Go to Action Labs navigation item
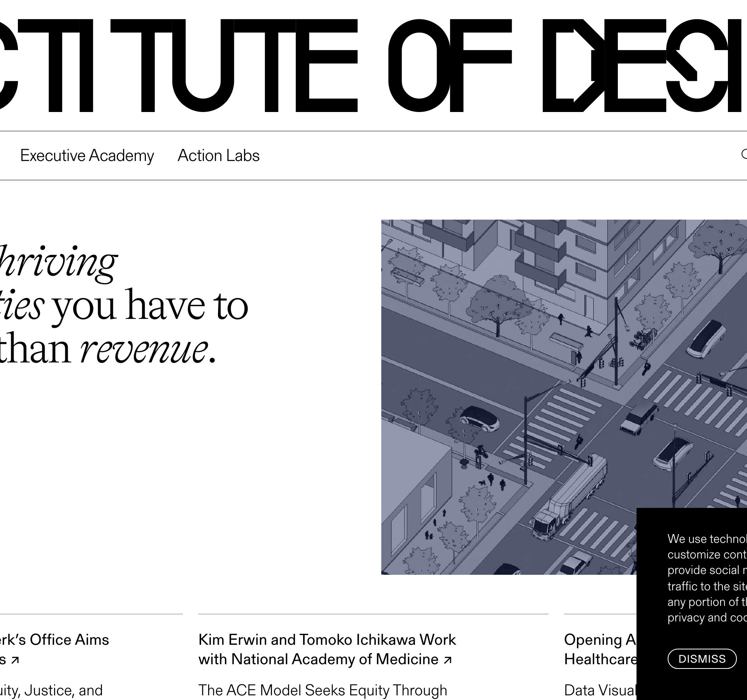747x700 pixels. (218, 156)
